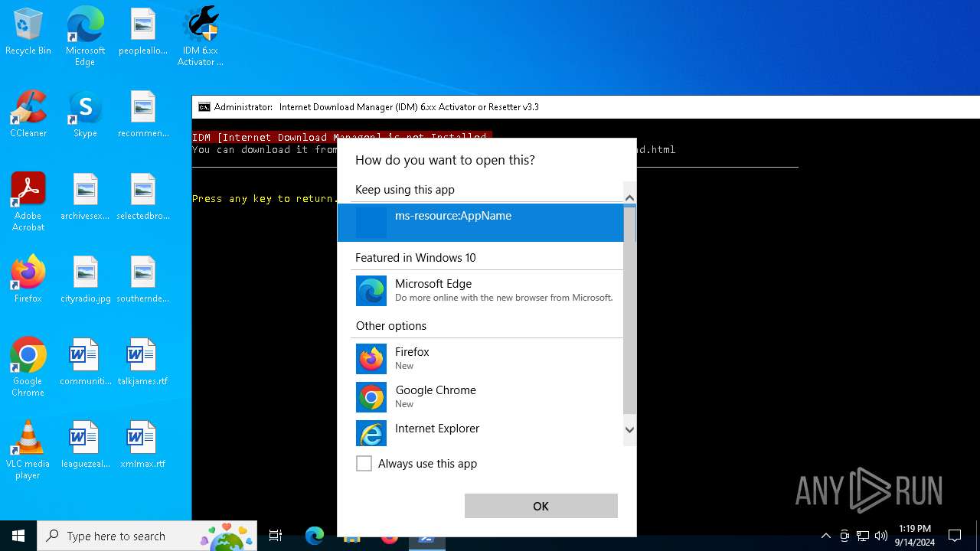Open the Windows Start menu
The image size is (980, 551).
18,536
